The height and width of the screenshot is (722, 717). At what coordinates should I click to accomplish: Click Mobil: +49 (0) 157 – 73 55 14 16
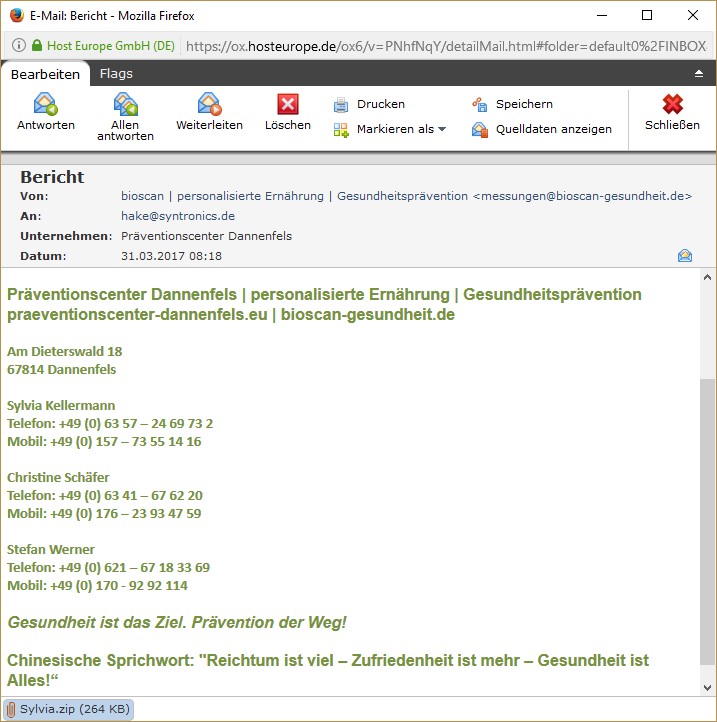click(104, 442)
